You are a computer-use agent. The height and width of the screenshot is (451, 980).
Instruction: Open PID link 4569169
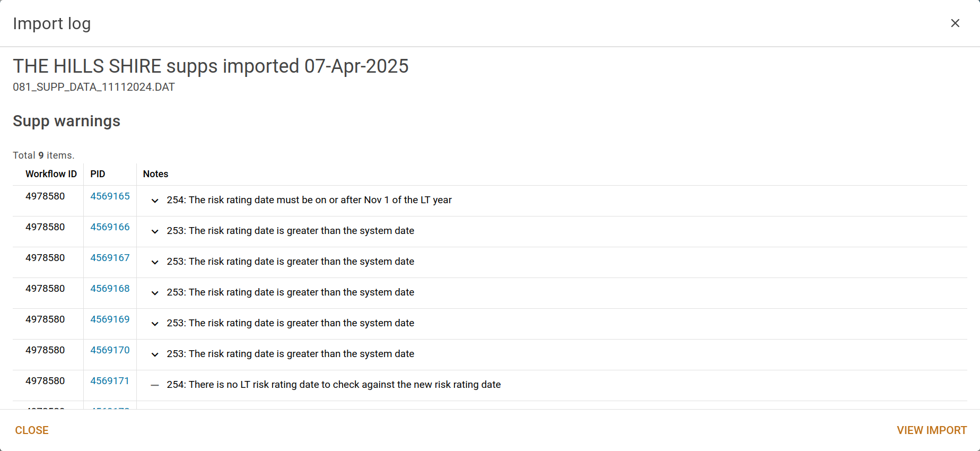(110, 319)
